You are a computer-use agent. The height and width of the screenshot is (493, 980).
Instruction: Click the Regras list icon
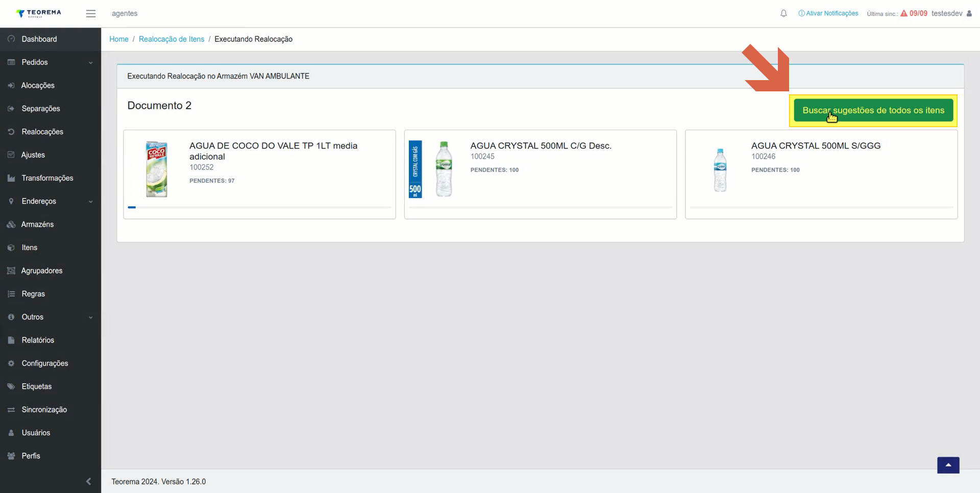(x=11, y=294)
